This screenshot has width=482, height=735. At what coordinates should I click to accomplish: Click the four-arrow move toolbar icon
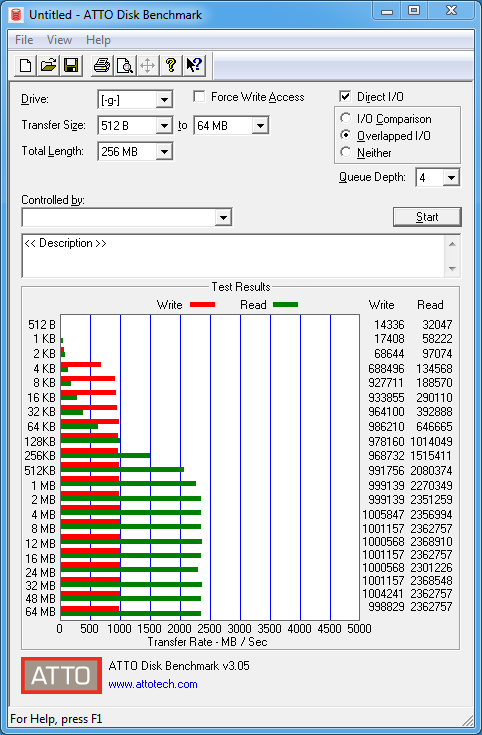coord(147,65)
